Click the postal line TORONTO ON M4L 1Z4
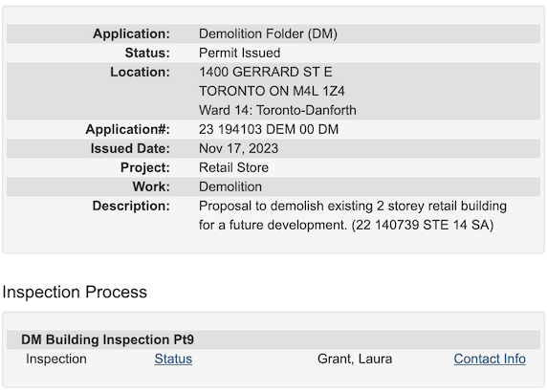The width and height of the screenshot is (547, 392). click(272, 91)
